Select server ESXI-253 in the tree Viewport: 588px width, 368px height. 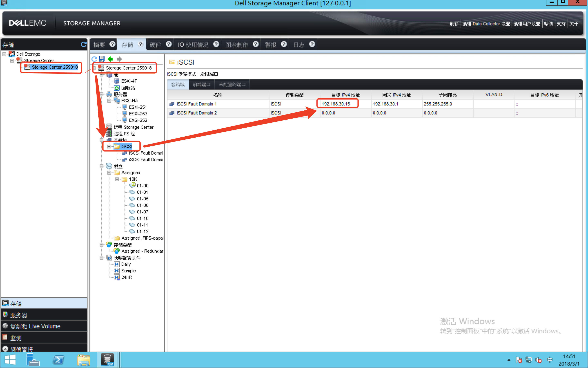coord(138,114)
